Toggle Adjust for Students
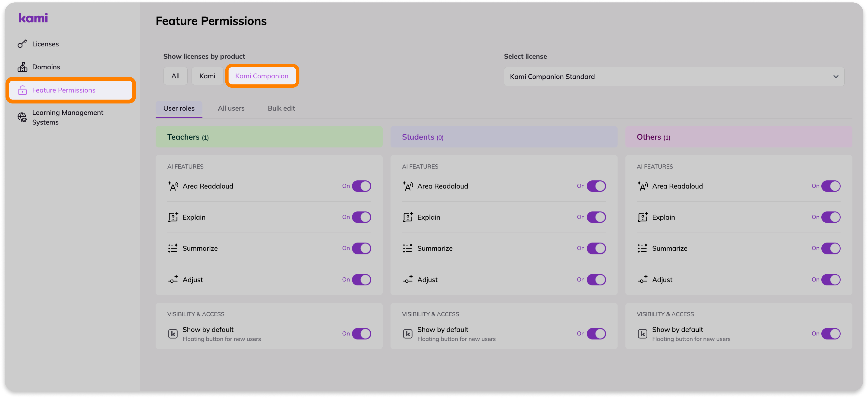Viewport: 868px width, 398px height. [596, 279]
